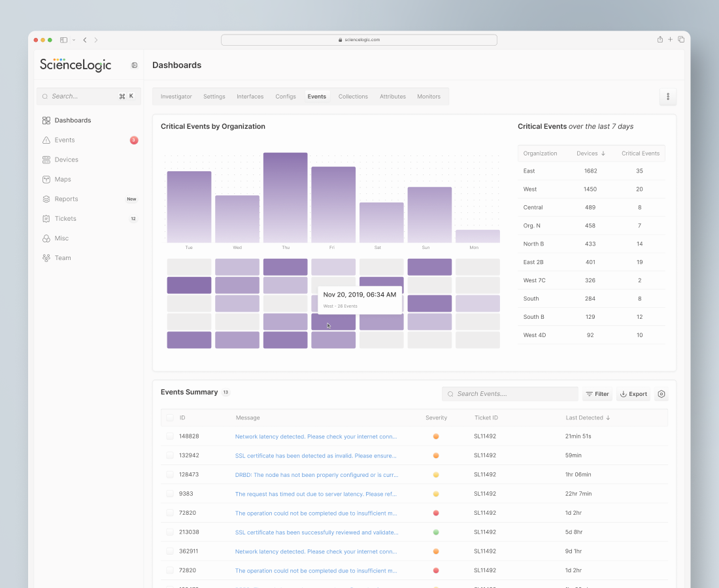Screen dimensions: 719x588
Task: Select all events with header checkbox
Action: point(170,417)
